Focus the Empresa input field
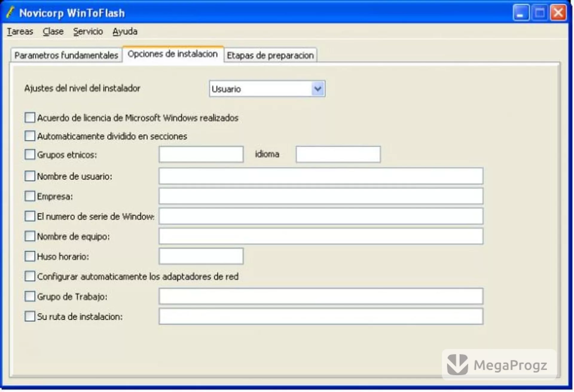 pyautogui.click(x=321, y=196)
